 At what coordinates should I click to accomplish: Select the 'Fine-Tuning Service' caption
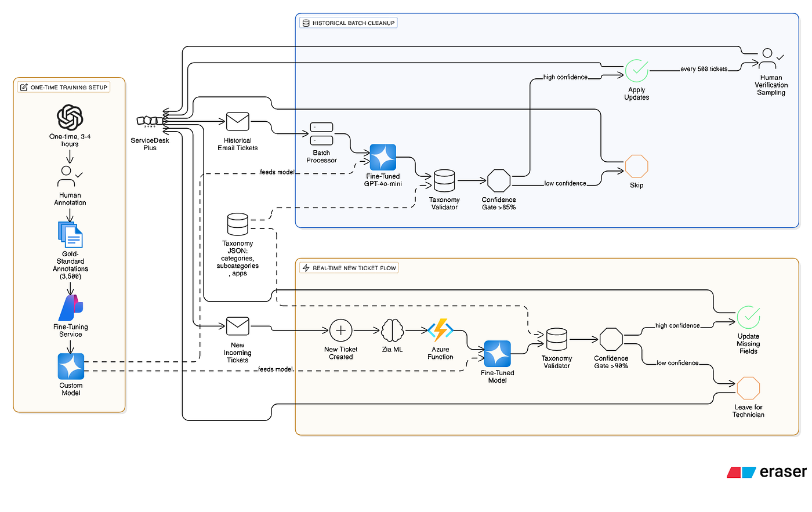click(x=71, y=331)
